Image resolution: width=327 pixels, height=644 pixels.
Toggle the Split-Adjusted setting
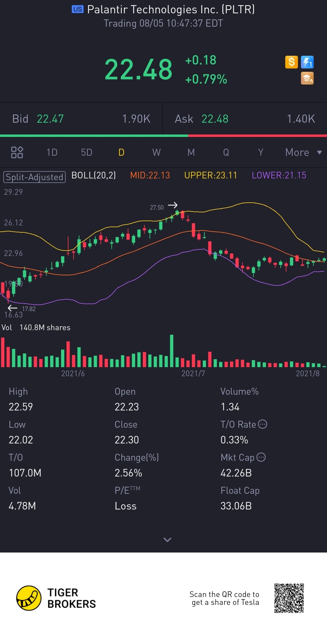pyautogui.click(x=35, y=177)
